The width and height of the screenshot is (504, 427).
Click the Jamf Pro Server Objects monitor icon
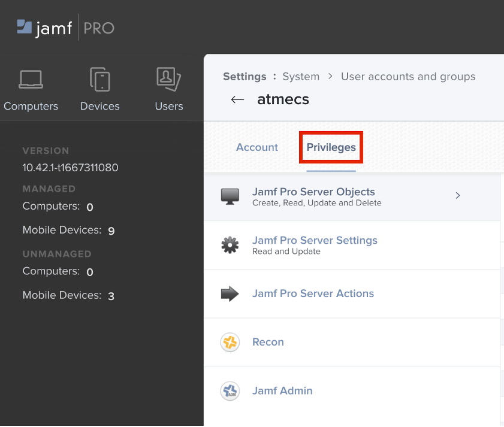click(x=230, y=196)
